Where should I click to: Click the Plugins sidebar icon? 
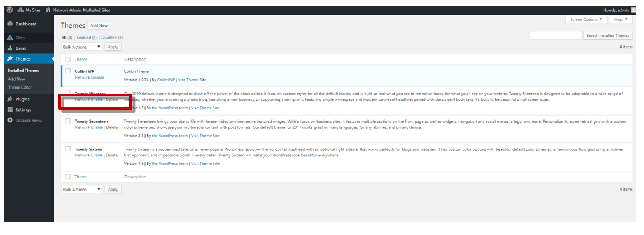click(10, 99)
